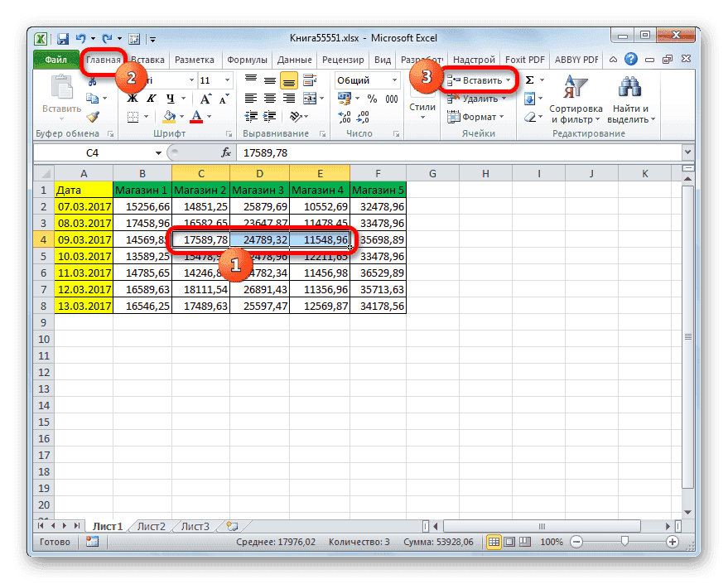Toggle italic formatting

pyautogui.click(x=151, y=97)
